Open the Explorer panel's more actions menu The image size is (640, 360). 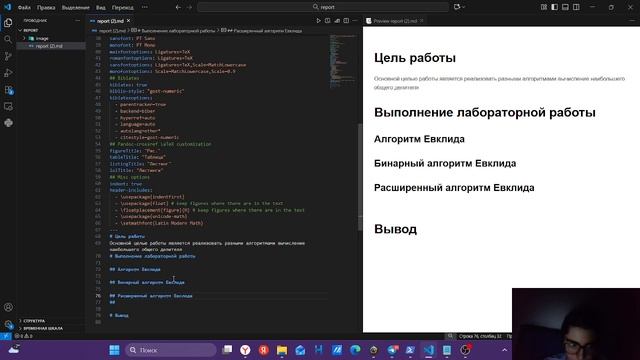click(x=78, y=20)
